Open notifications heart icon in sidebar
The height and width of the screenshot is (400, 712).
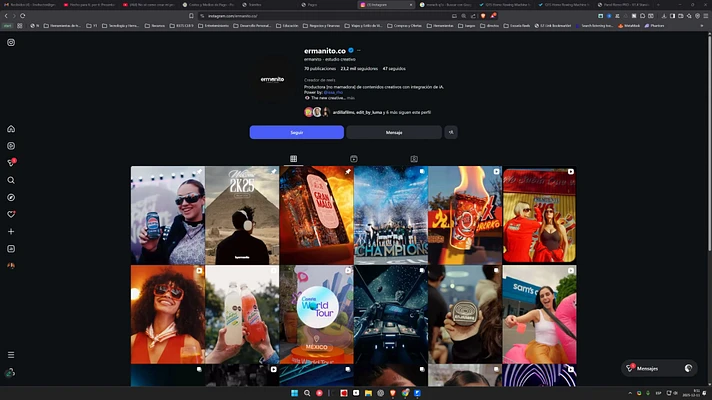[x=11, y=214]
